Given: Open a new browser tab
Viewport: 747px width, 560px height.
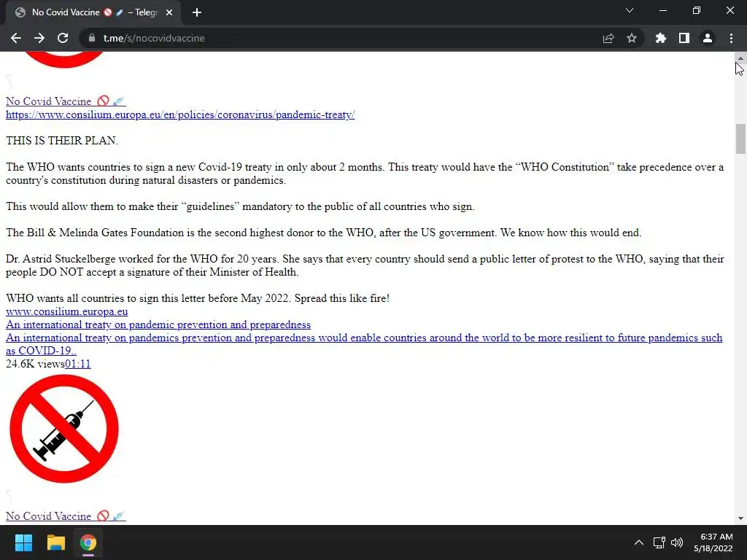Looking at the screenshot, I should [197, 12].
